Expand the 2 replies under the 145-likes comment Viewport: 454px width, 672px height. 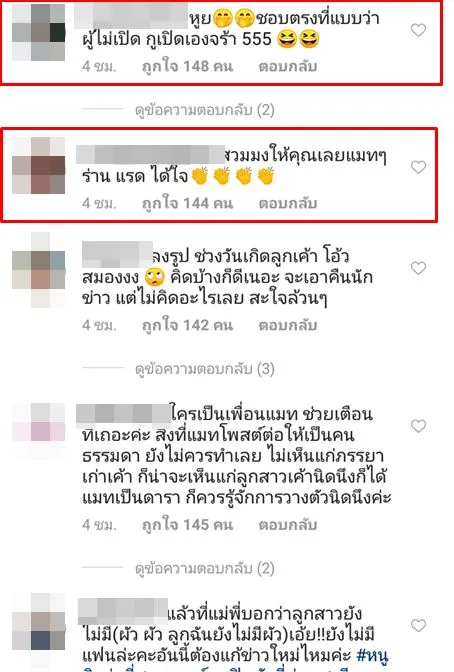[x=204, y=569]
